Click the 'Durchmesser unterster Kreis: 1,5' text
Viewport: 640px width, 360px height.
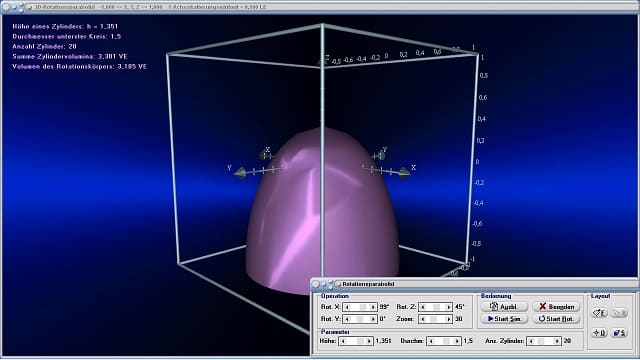[67, 36]
